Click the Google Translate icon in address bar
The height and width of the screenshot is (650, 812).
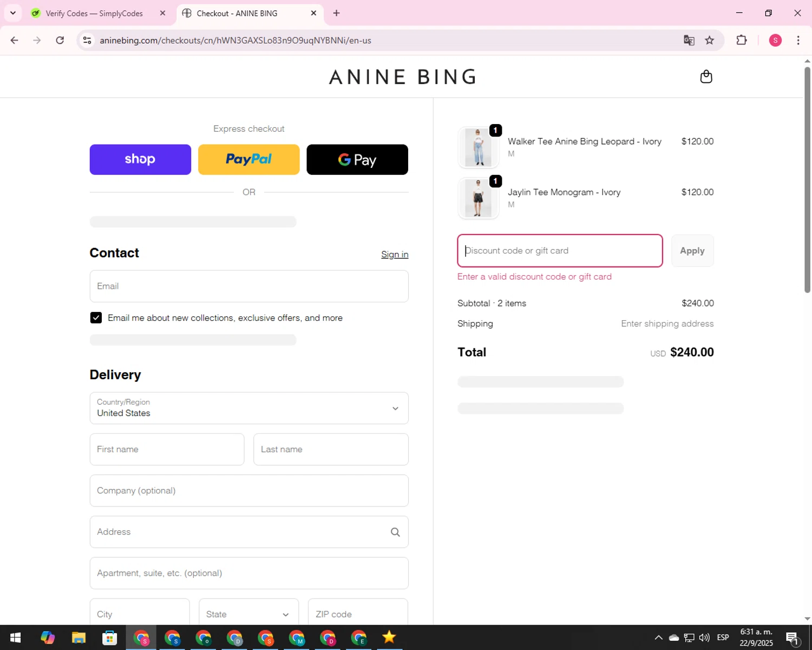[x=689, y=40]
